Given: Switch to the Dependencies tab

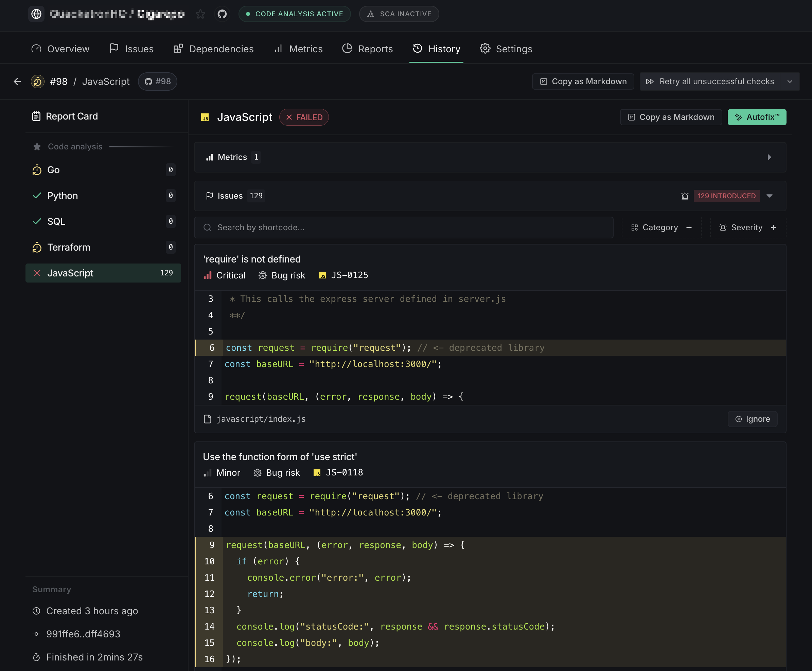Looking at the screenshot, I should tap(213, 49).
